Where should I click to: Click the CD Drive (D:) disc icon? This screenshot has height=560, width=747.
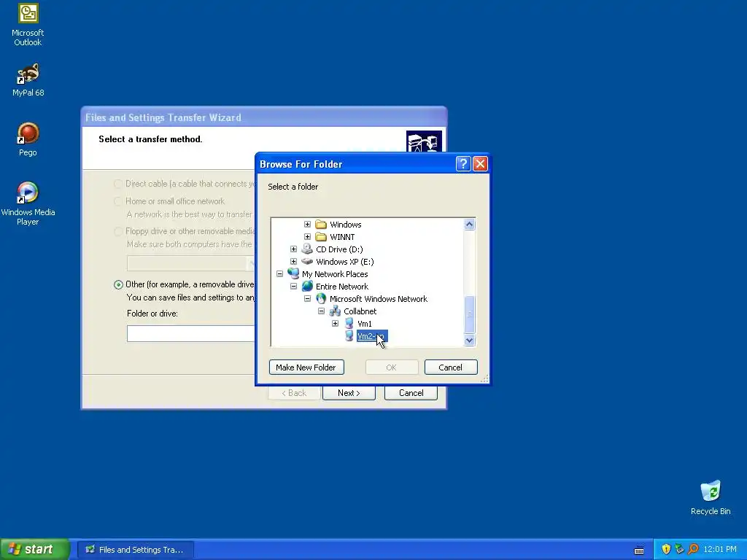pos(307,249)
